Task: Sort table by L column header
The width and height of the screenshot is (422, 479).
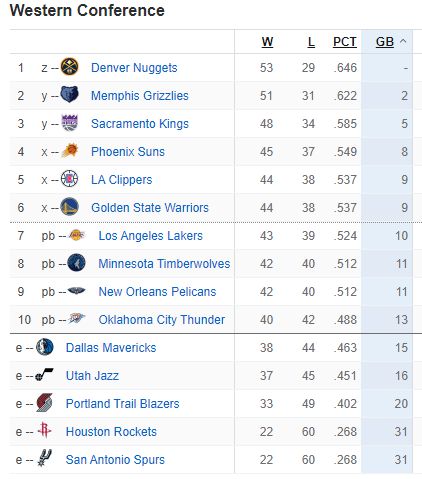Action: 311,42
